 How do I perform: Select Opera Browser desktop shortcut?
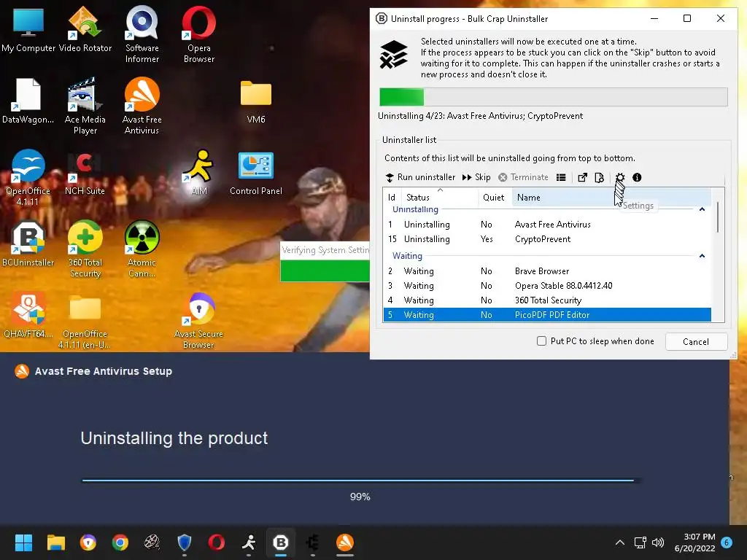198,34
